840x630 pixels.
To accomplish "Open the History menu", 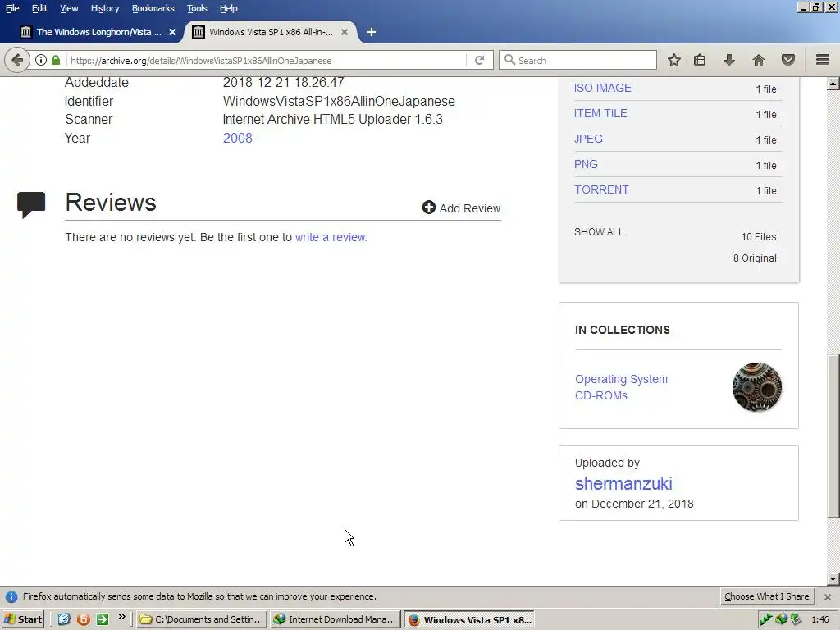I will (104, 8).
